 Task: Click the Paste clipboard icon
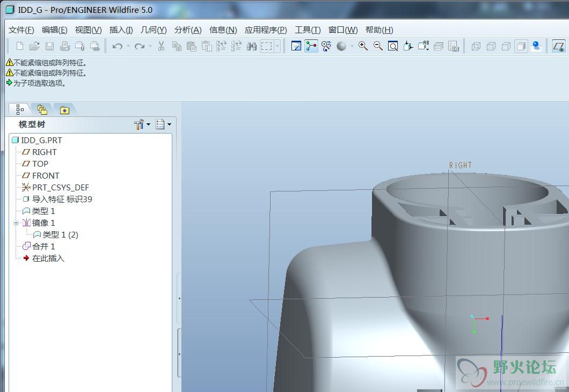(192, 46)
